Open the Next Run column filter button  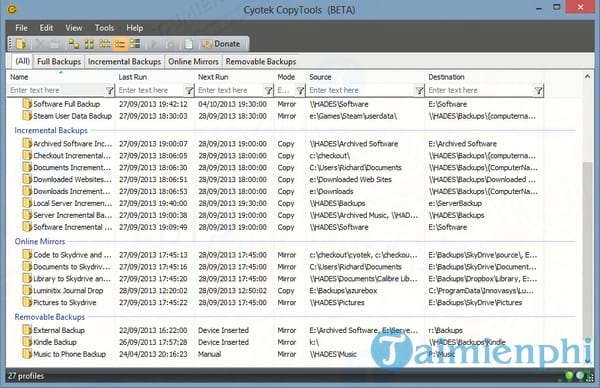[269, 90]
